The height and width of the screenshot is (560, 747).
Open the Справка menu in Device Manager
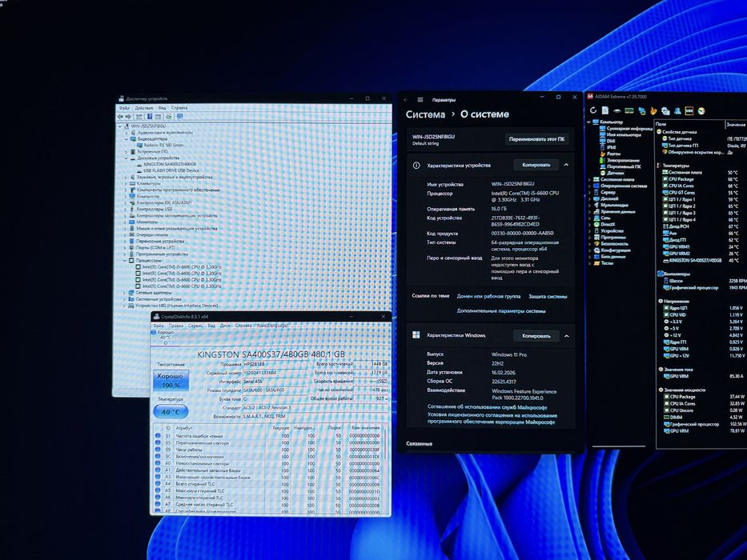179,108
